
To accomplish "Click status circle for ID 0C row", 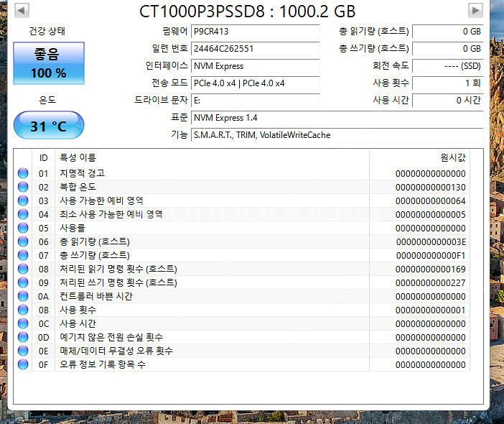I will [x=23, y=323].
